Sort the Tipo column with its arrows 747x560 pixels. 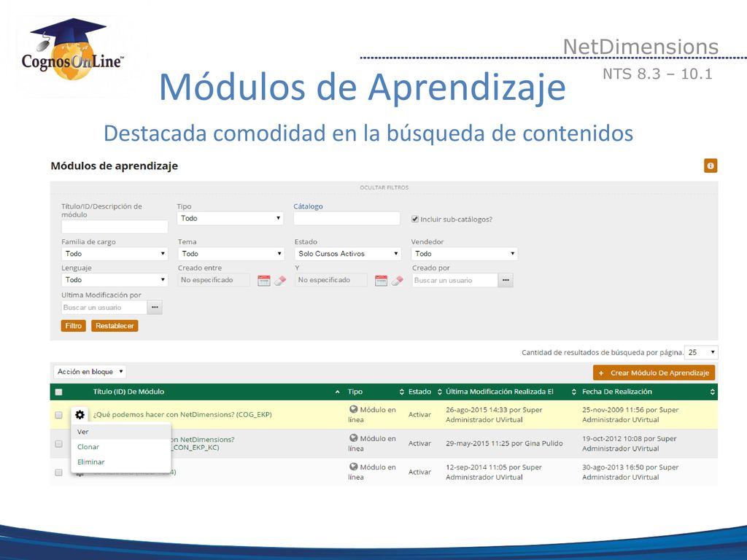click(402, 392)
